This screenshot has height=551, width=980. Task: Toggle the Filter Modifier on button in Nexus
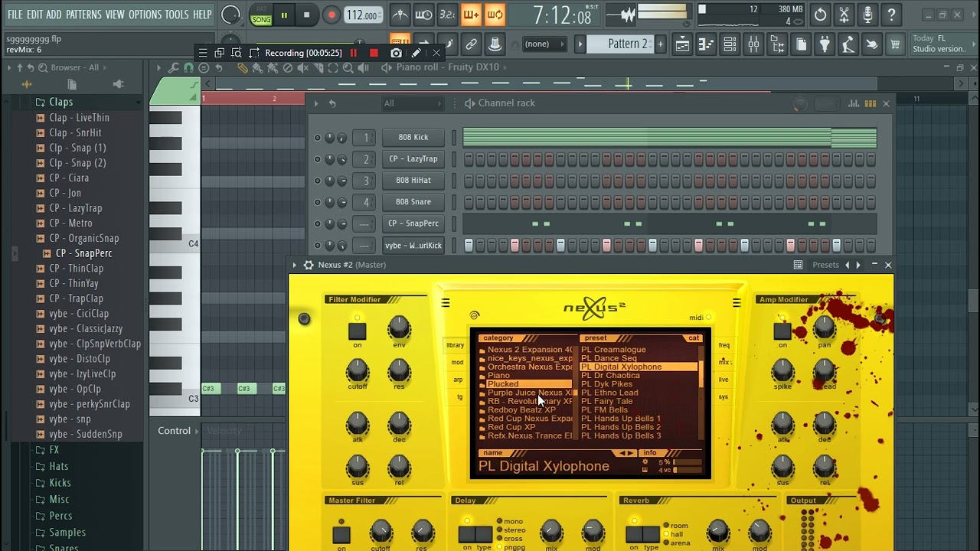coord(358,331)
